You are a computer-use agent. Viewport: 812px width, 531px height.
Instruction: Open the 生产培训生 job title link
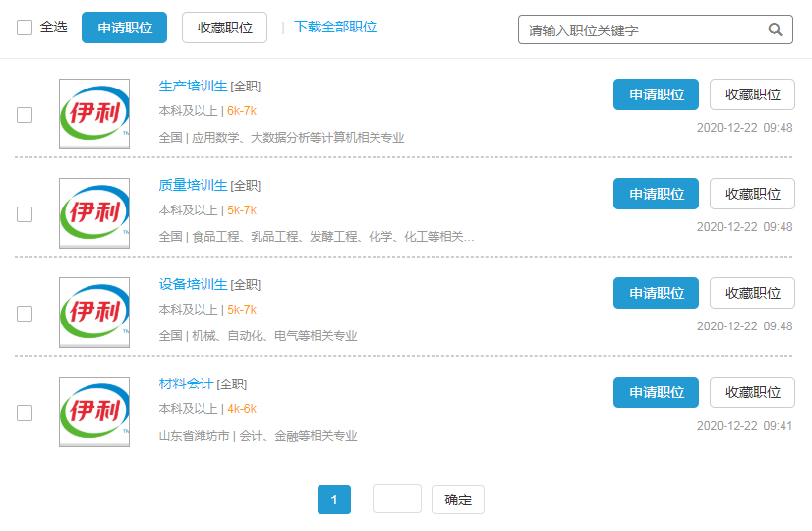(x=193, y=86)
